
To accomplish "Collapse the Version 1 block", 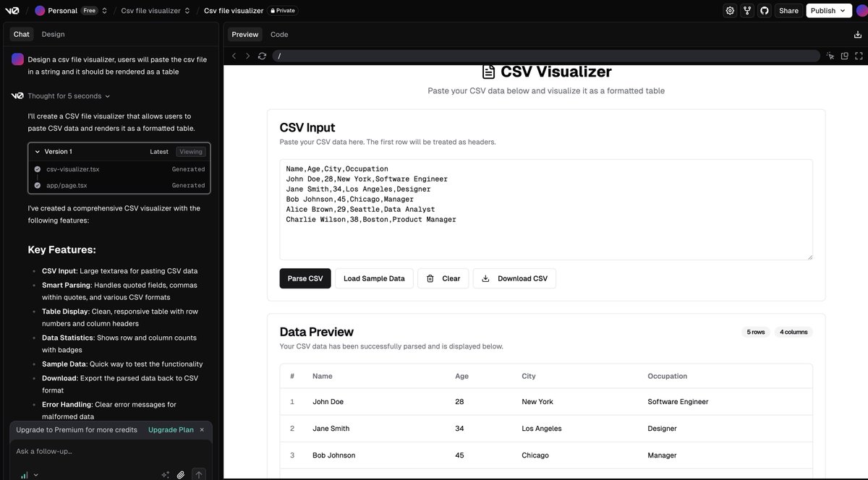I will point(38,152).
